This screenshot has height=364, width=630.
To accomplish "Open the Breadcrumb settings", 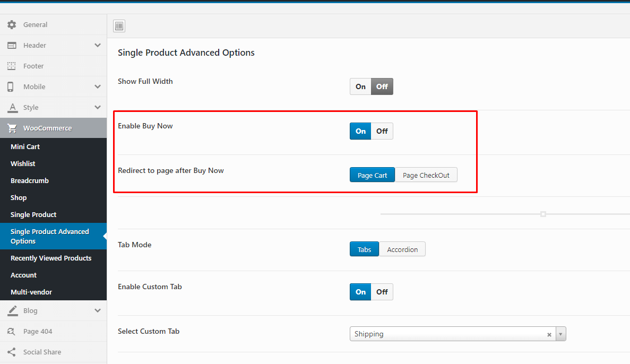I will [54, 181].
